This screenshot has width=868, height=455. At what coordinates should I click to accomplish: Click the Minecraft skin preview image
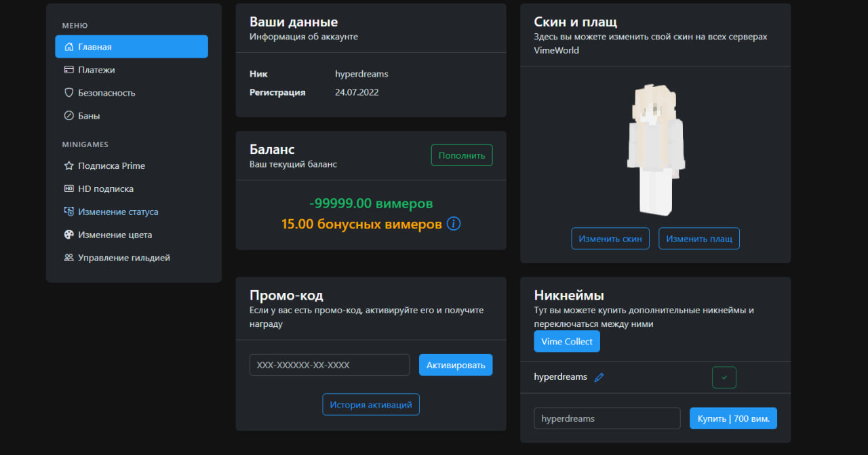655,149
